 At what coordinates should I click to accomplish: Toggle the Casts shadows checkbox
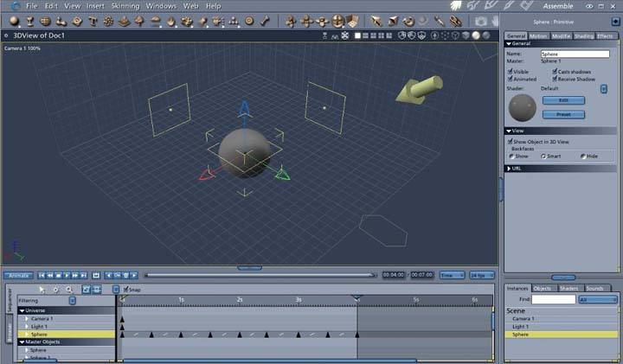pos(555,71)
